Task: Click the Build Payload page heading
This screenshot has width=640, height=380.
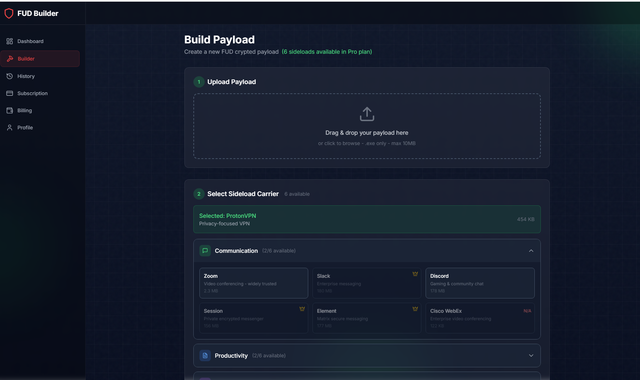Action: pos(220,40)
